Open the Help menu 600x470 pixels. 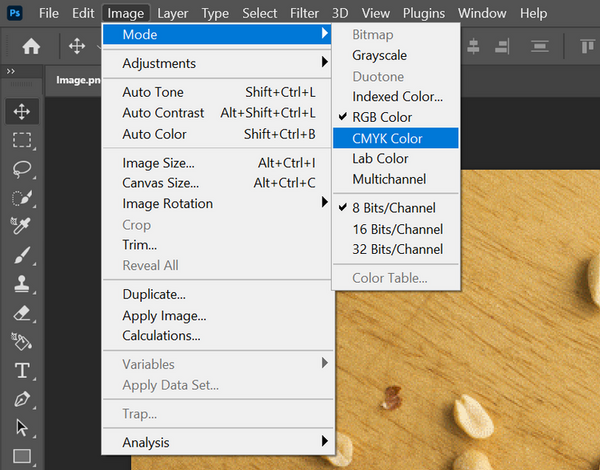click(533, 13)
